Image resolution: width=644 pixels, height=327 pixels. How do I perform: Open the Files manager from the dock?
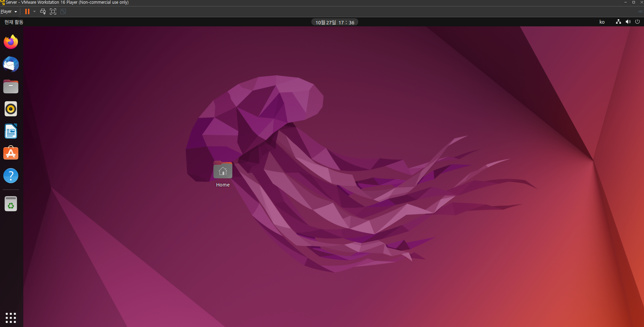11,86
